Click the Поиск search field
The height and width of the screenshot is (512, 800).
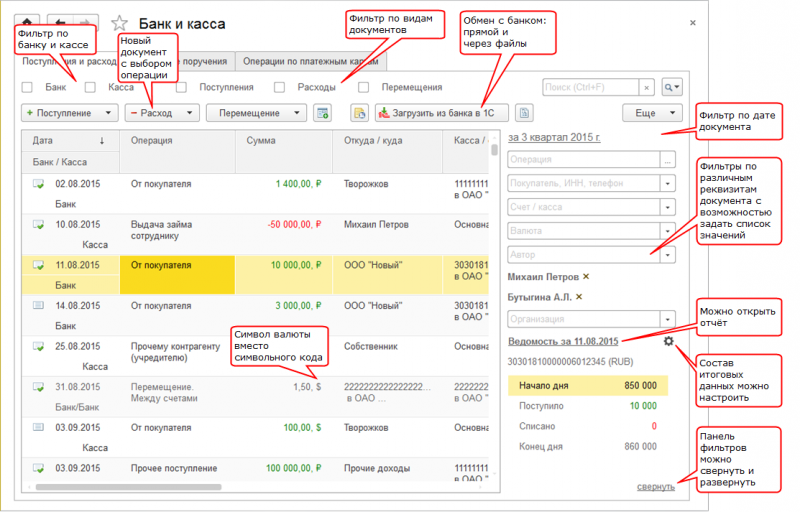coord(590,88)
